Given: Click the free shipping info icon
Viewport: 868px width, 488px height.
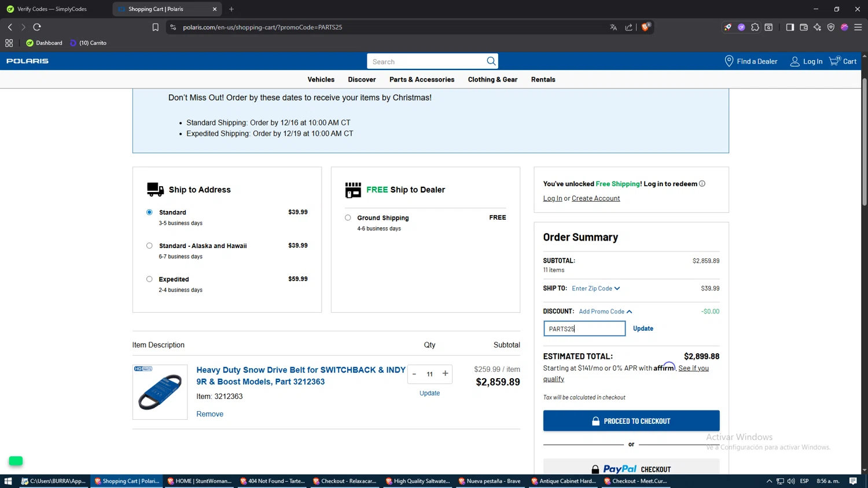Looking at the screenshot, I should 702,184.
